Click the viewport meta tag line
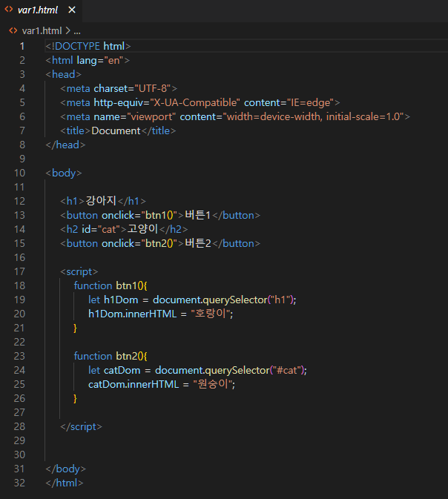 [x=235, y=116]
